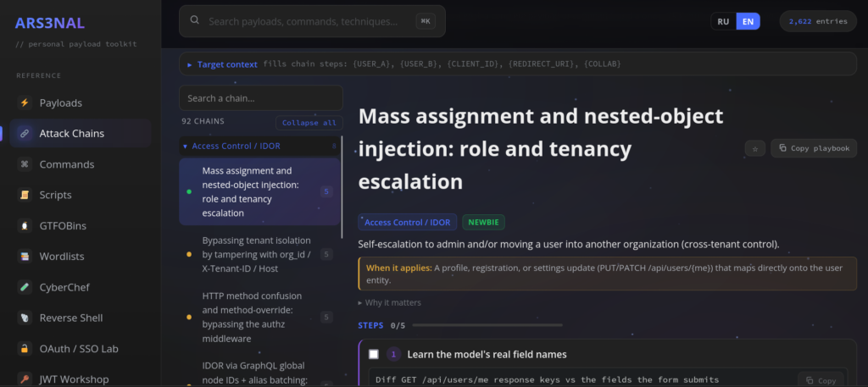This screenshot has height=387, width=868.
Task: Click the NEWBIE difficulty badge
Action: 483,222
